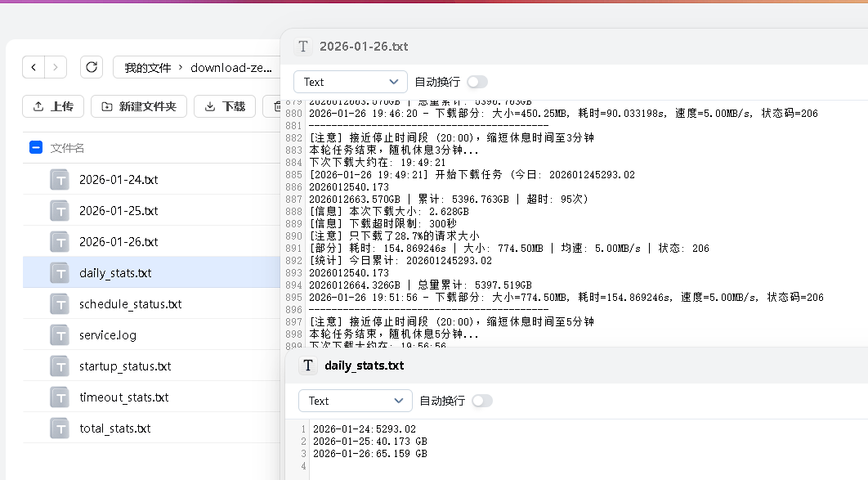Click the 上传 upload button
Screen dimensions: 868x480
53,106
